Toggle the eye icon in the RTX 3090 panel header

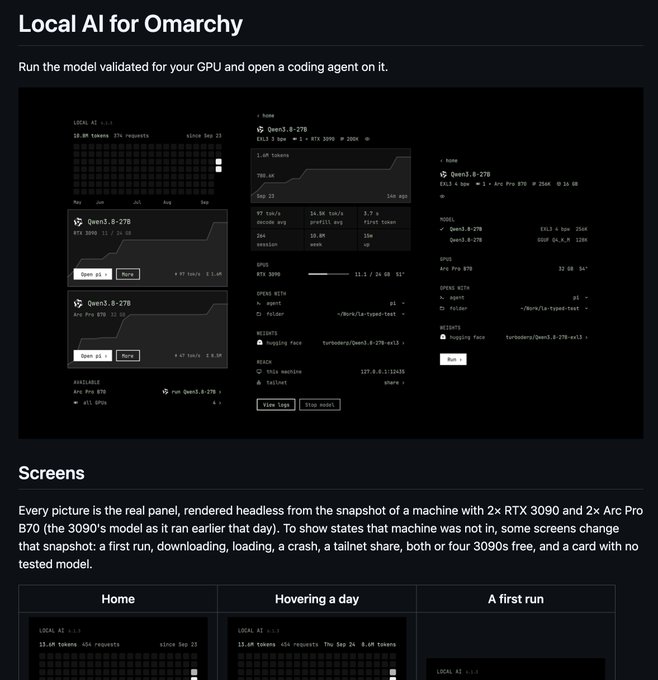367,139
